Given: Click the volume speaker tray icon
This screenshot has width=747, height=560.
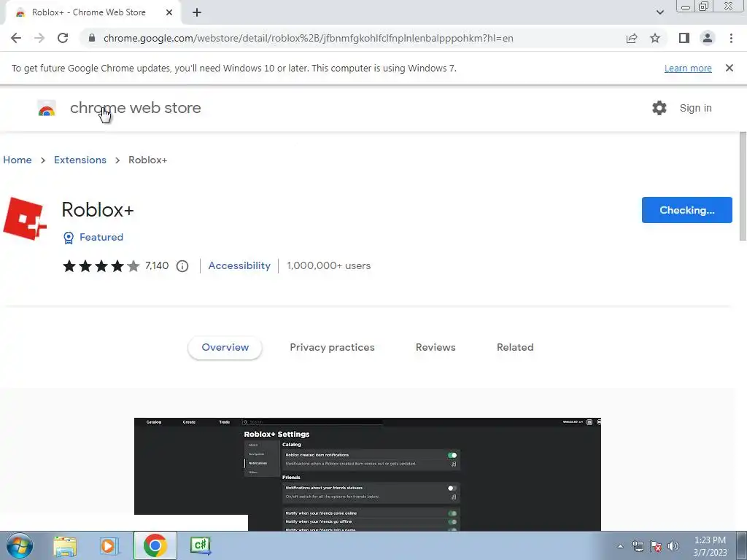Looking at the screenshot, I should [x=673, y=546].
